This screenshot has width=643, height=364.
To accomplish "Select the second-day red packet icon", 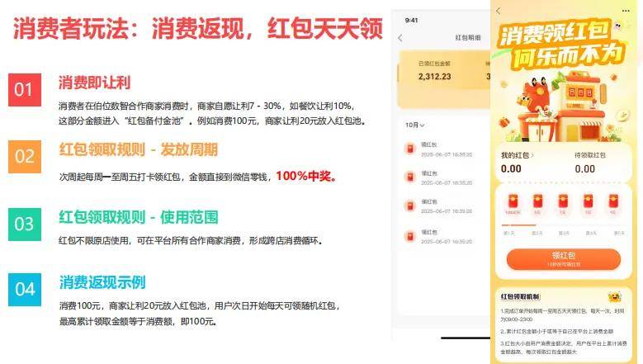I will coord(538,202).
